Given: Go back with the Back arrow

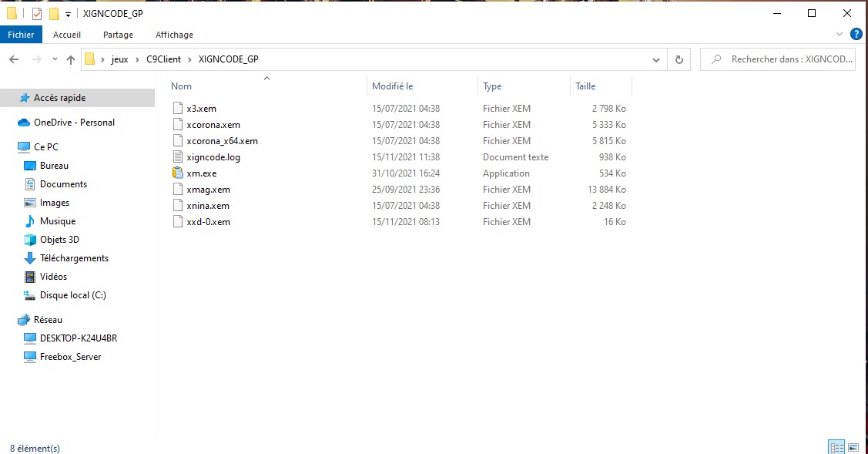Looking at the screenshot, I should click(15, 59).
